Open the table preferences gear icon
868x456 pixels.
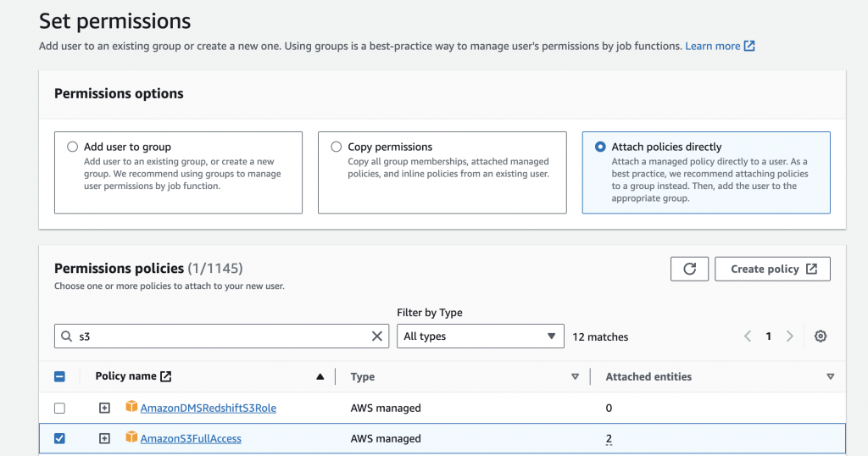click(821, 336)
